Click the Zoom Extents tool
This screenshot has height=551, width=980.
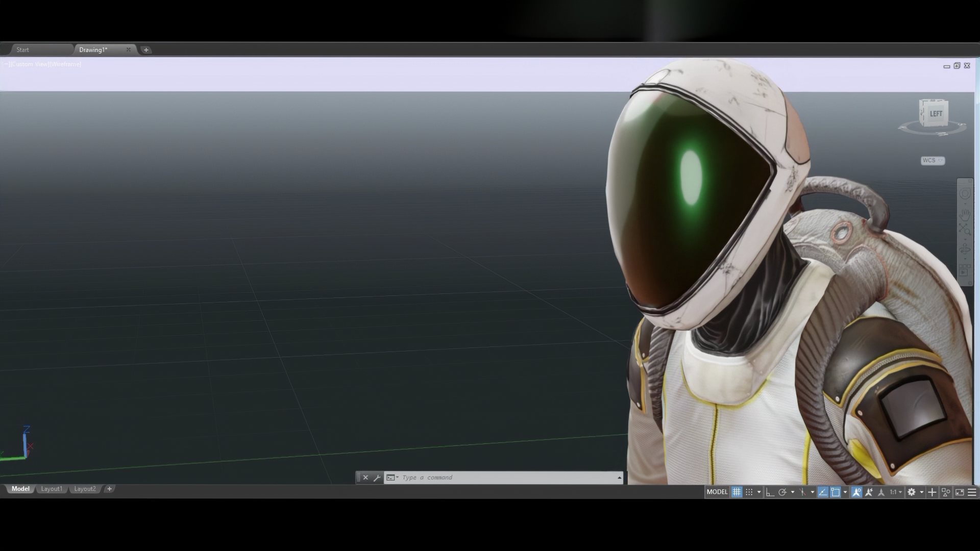(965, 229)
